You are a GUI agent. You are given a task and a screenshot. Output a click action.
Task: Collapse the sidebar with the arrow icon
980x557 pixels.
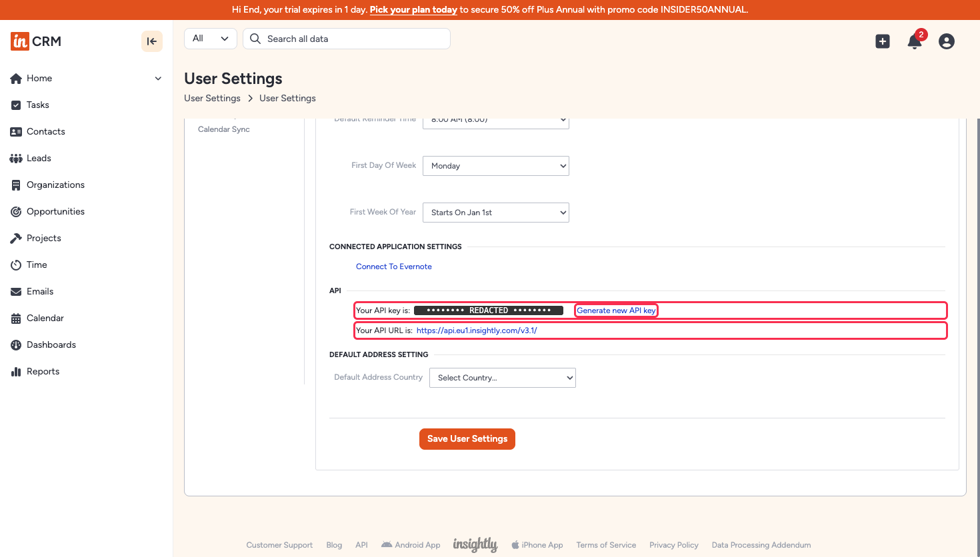pyautogui.click(x=152, y=41)
